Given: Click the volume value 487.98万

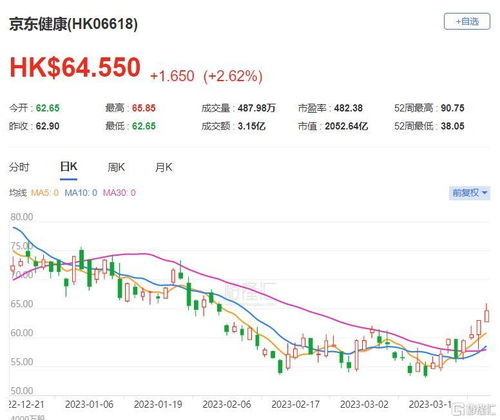Looking at the screenshot, I should tap(257, 108).
